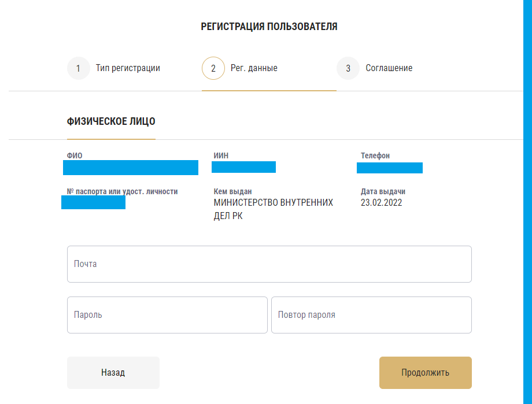532x404 pixels.
Task: Select the МИНИСТЕРСТВО ВНУТРЕННИХ ДЕЛ РК text
Action: [x=274, y=209]
